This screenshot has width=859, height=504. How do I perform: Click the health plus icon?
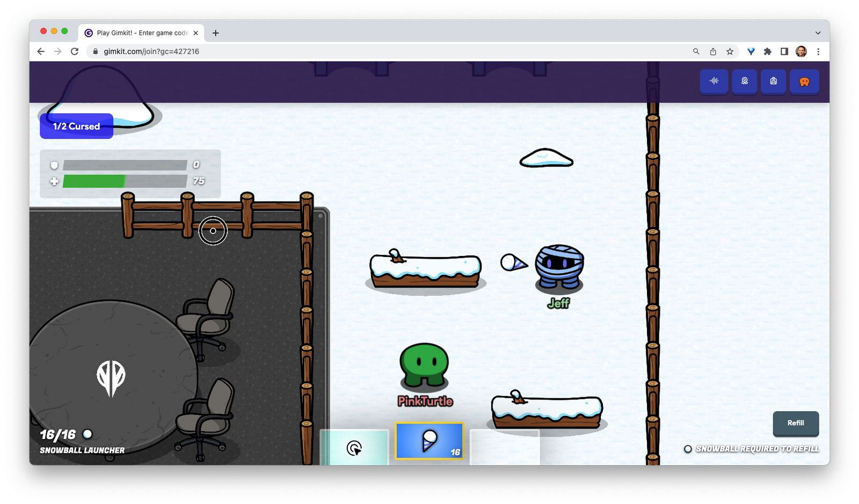point(54,181)
